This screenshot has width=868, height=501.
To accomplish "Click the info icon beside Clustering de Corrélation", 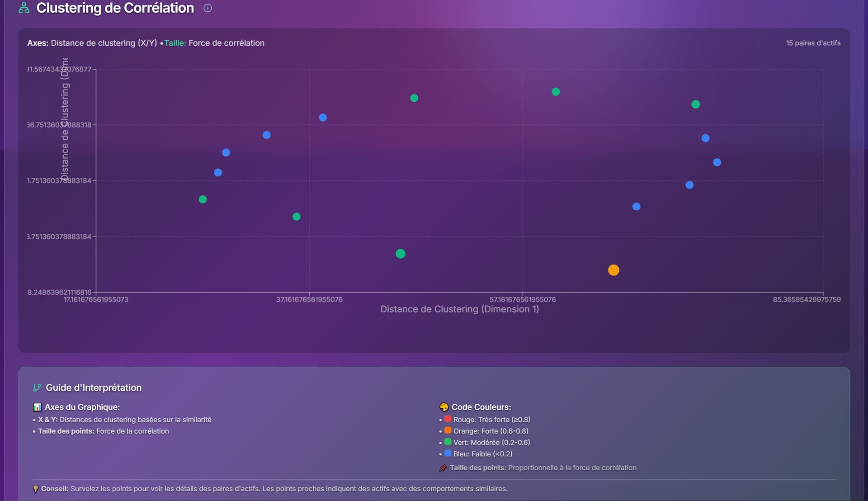I will [208, 8].
